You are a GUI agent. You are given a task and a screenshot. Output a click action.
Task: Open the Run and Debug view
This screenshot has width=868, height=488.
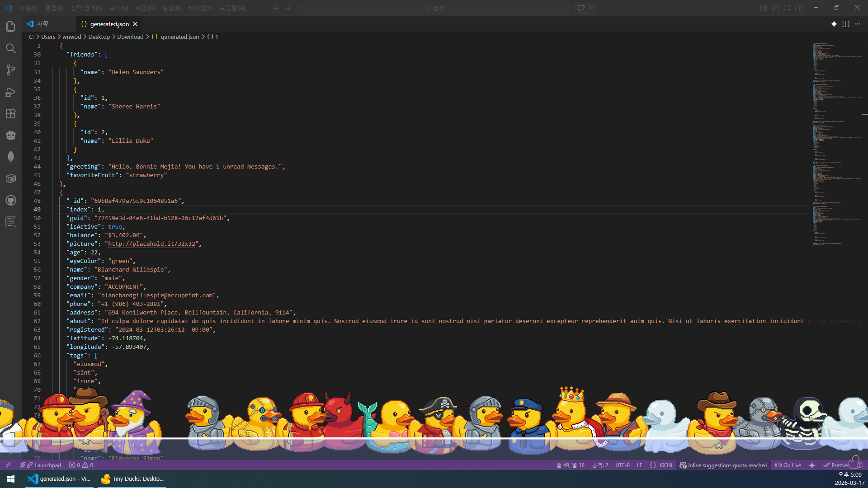click(11, 92)
